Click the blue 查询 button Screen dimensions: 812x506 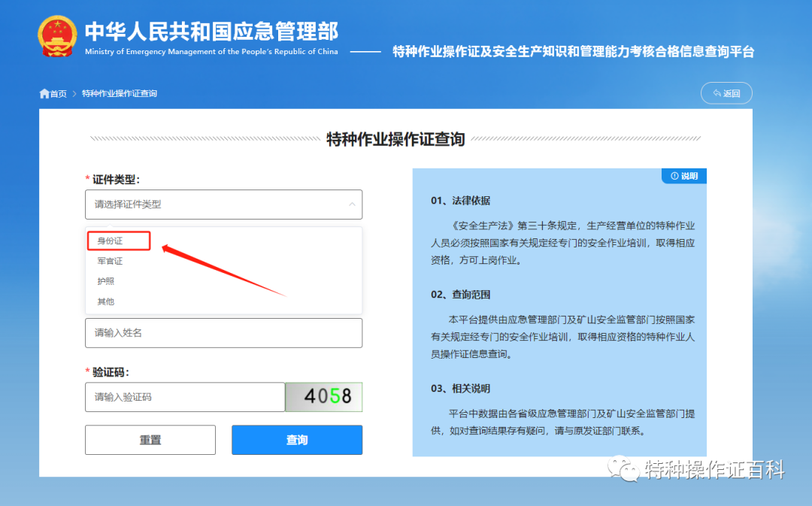[297, 441]
